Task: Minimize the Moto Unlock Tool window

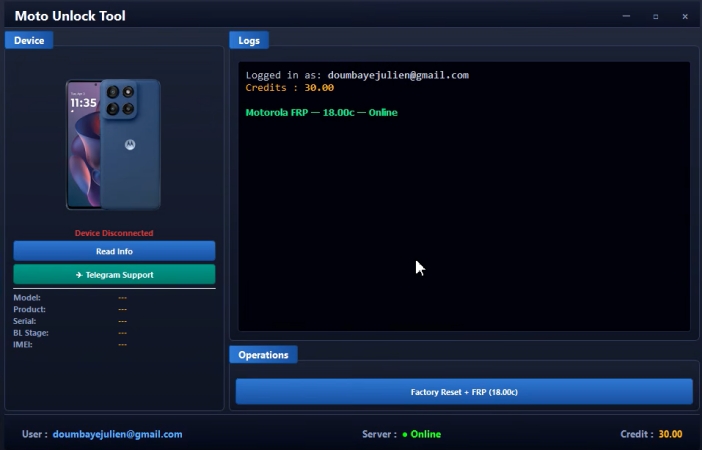Action: [626, 16]
